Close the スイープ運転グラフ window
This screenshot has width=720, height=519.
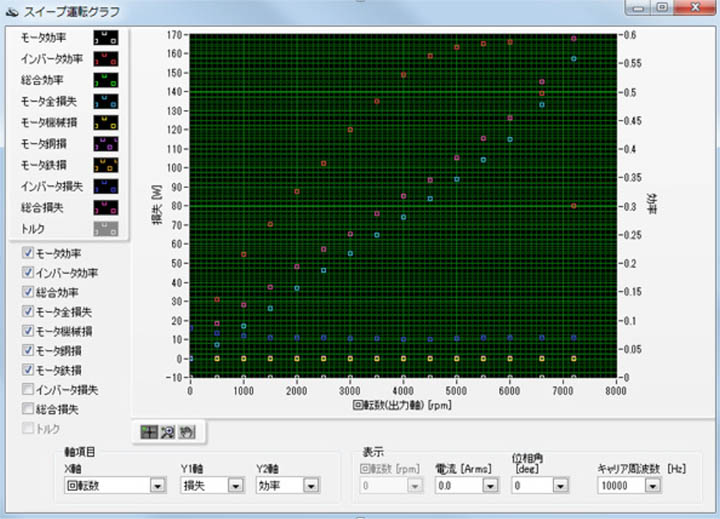click(x=695, y=7)
